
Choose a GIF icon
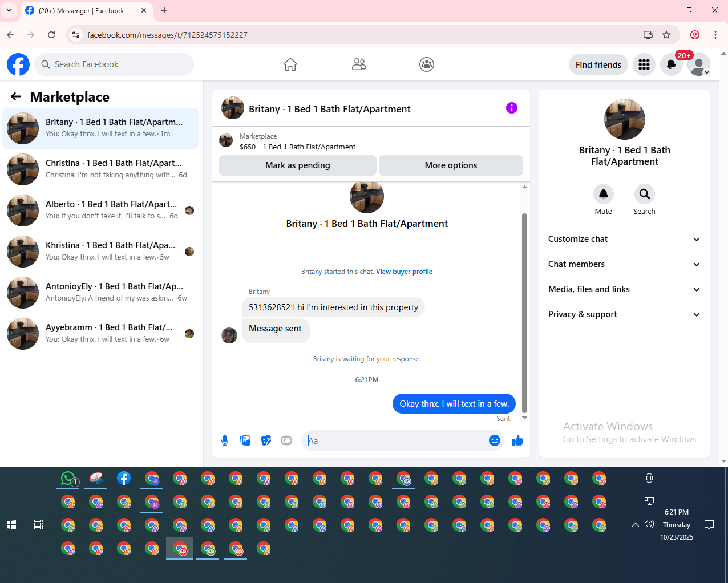click(x=286, y=440)
